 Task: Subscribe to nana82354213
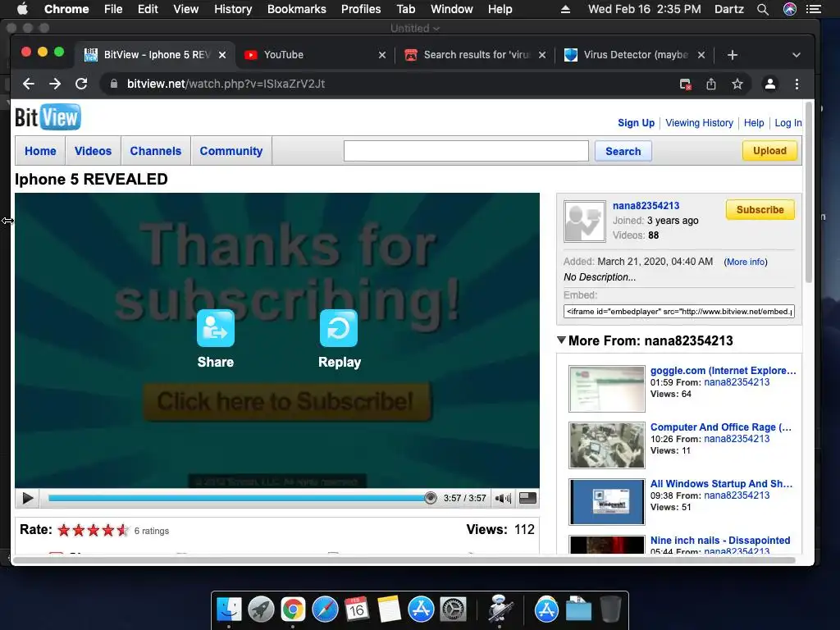click(x=760, y=209)
